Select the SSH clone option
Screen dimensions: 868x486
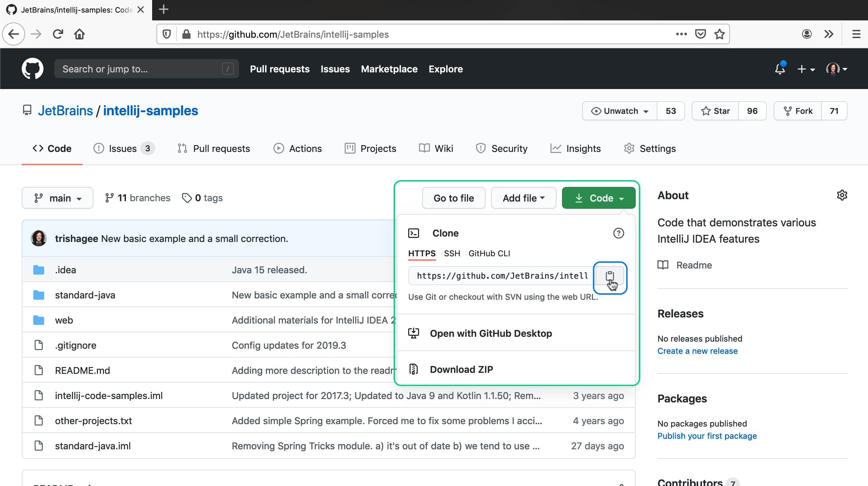(452, 253)
